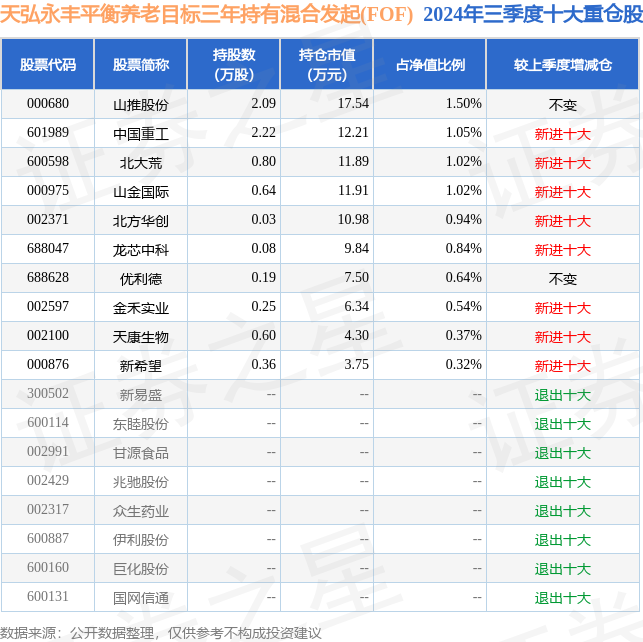Select stock code 002429
Viewport: 643px width, 642px height.
48,481
